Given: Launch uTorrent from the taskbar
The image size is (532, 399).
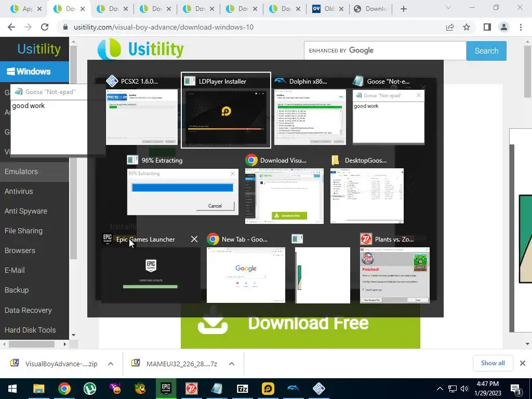Looking at the screenshot, I should click(x=89, y=389).
